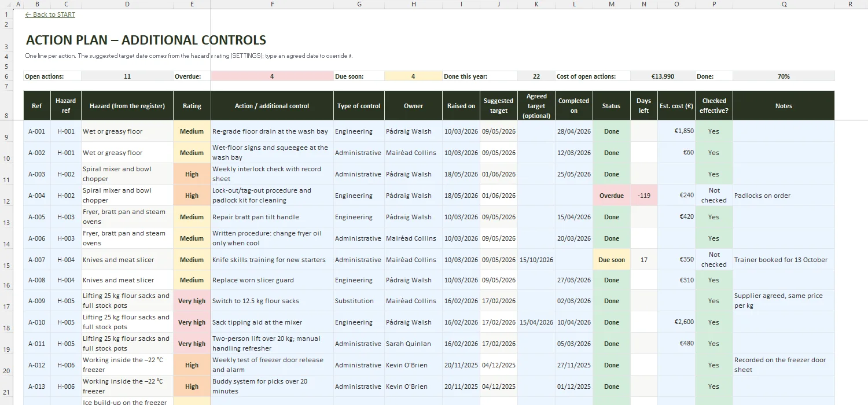Screen dimensions: 868x405
Task: Select the "Repair bratt pan tilt handle" action
Action: [x=272, y=217]
